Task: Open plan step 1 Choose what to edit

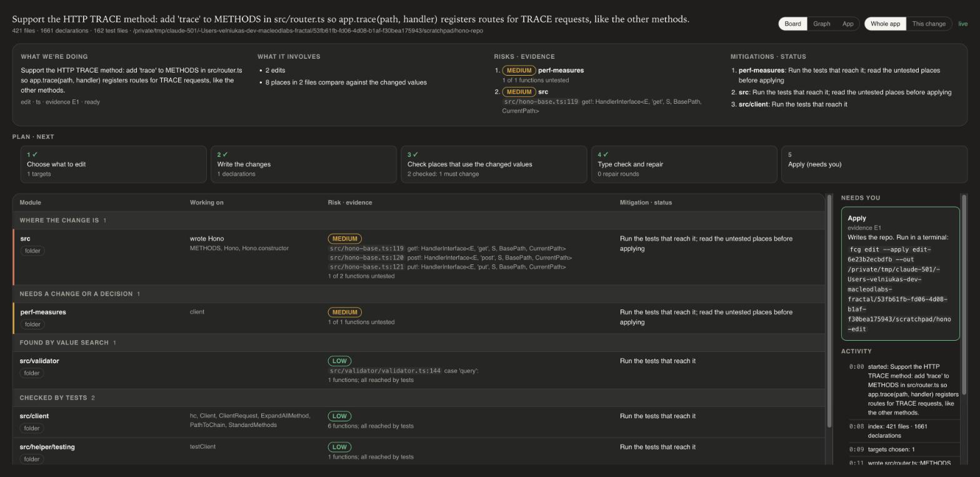Action: point(114,164)
